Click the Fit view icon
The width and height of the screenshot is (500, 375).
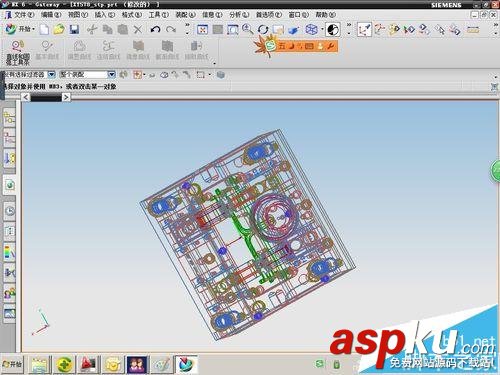pyautogui.click(x=202, y=30)
